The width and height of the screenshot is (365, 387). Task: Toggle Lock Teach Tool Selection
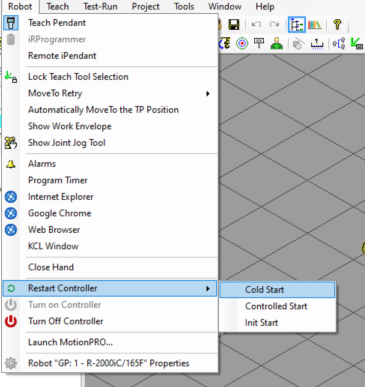(x=109, y=77)
